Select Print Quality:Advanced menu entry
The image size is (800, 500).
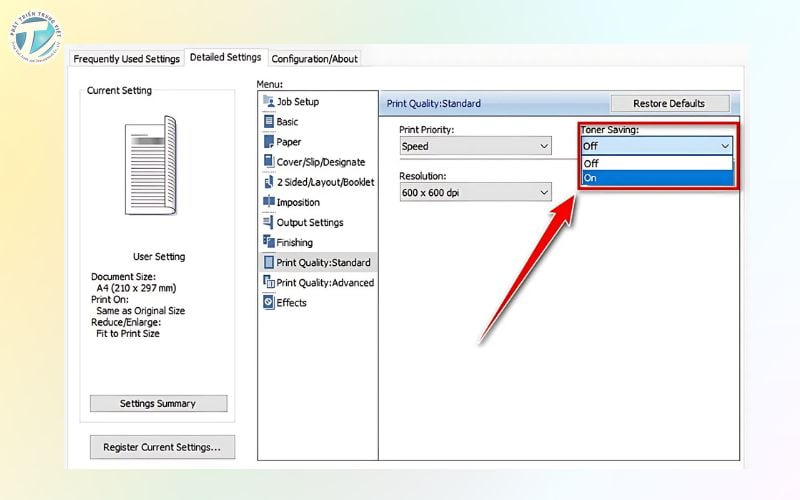324,282
